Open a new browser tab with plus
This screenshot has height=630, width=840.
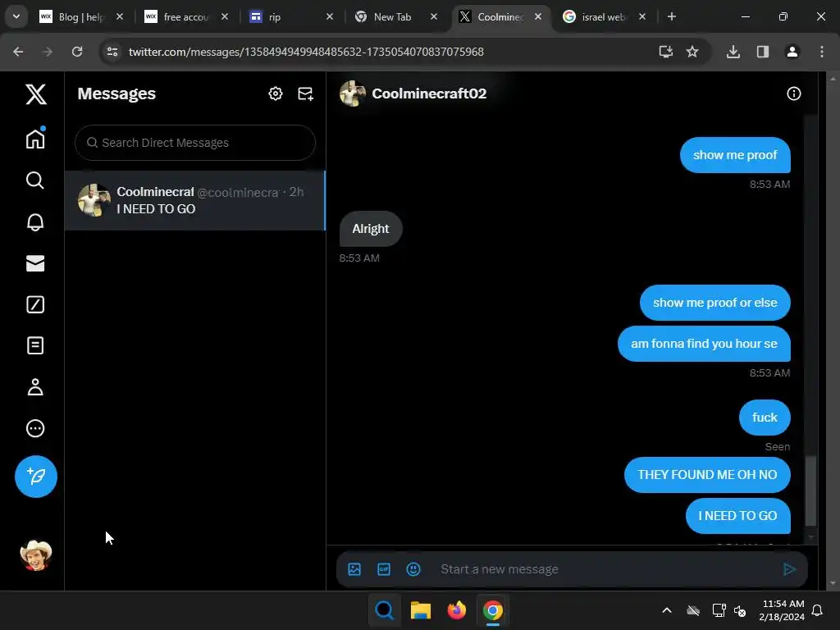pos(671,16)
